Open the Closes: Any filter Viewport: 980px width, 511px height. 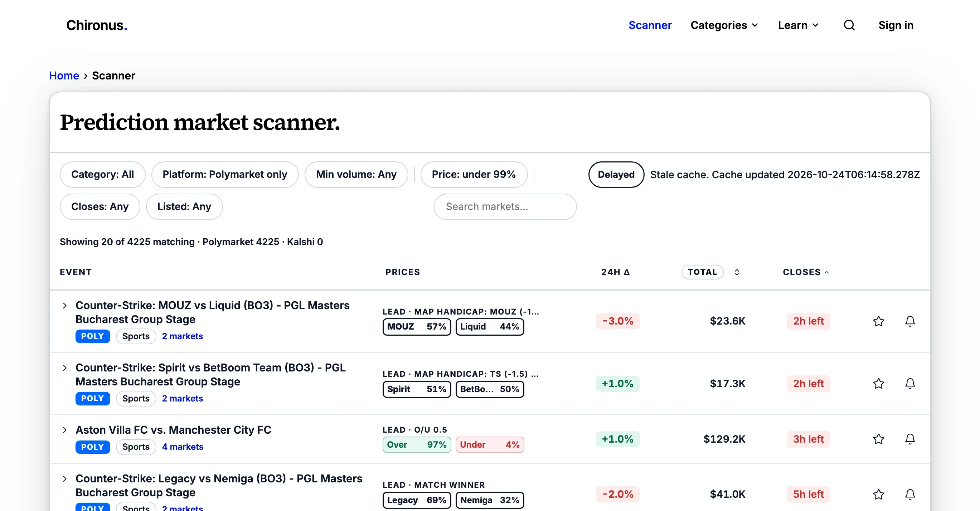100,207
